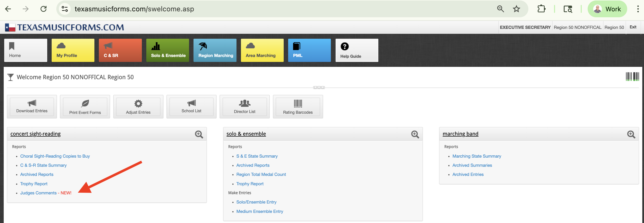Image resolution: width=644 pixels, height=223 pixels.
Task: Open site information icon in address bar
Action: click(65, 9)
